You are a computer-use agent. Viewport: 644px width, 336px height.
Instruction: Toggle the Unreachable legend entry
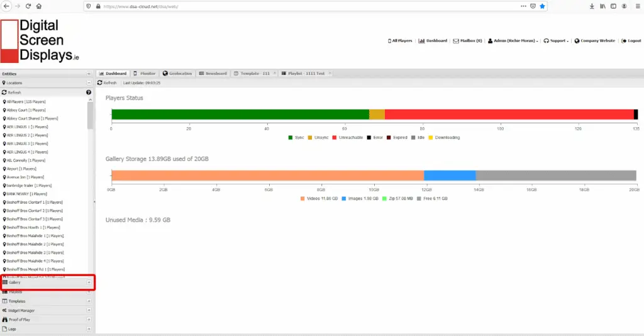click(x=347, y=138)
